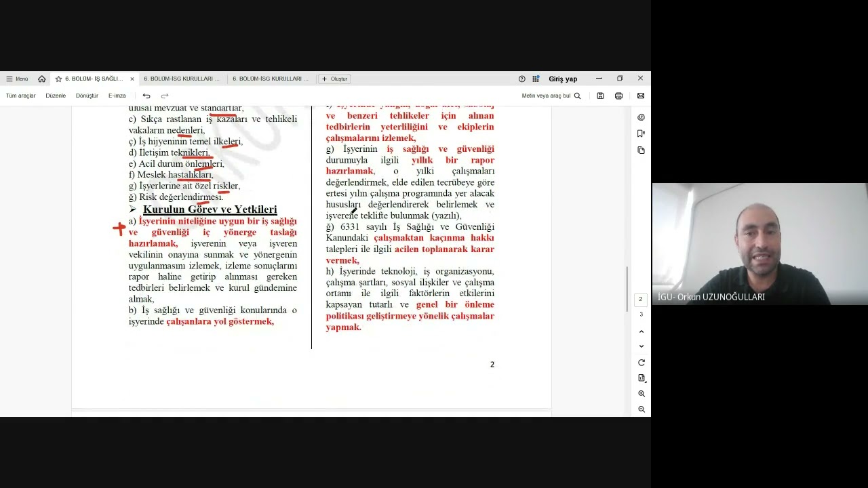The image size is (868, 488).
Task: Zoom out with minus magnifier
Action: click(x=642, y=409)
